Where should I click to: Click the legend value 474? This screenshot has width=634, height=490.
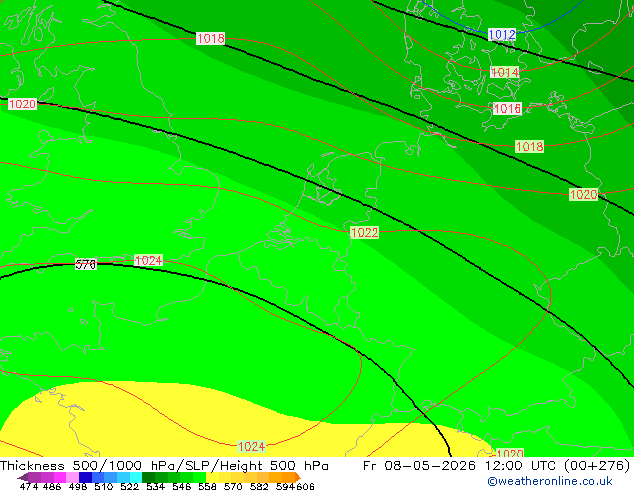coord(29,486)
